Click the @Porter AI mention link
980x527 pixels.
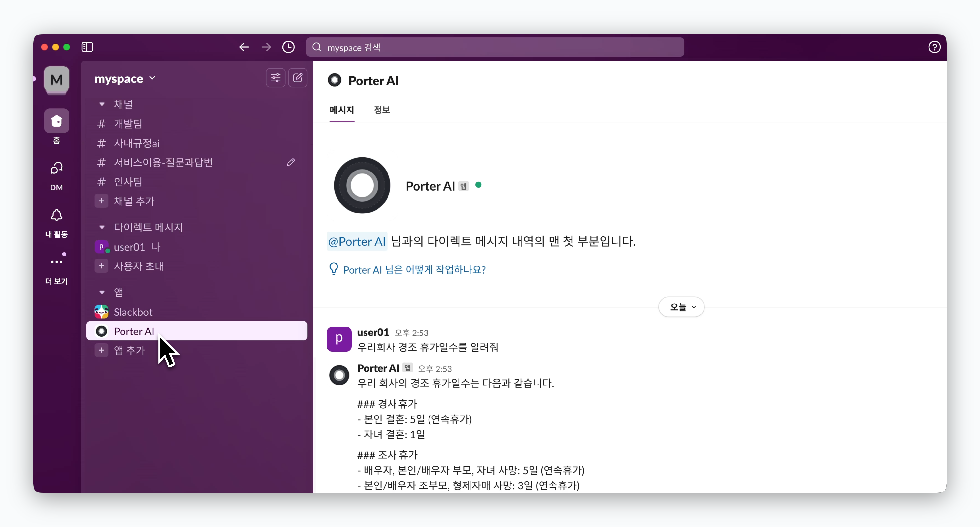357,241
